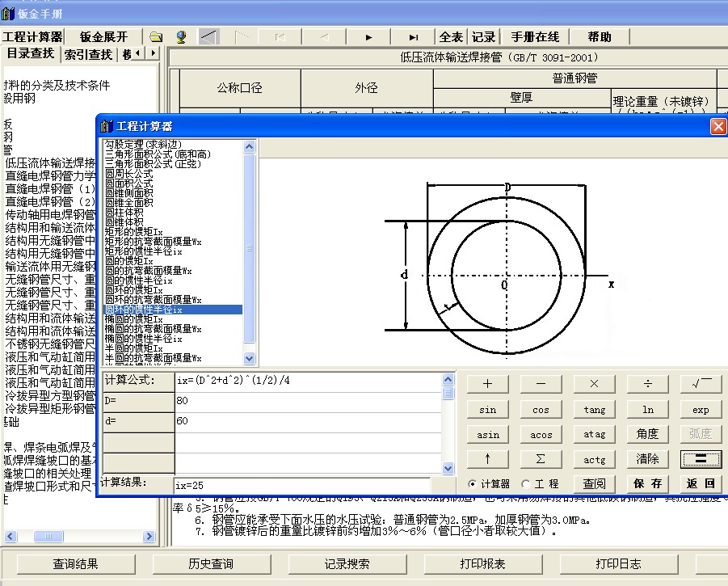The image size is (728, 586).
Task: Click the 历史查询 bottom button
Action: click(x=211, y=563)
